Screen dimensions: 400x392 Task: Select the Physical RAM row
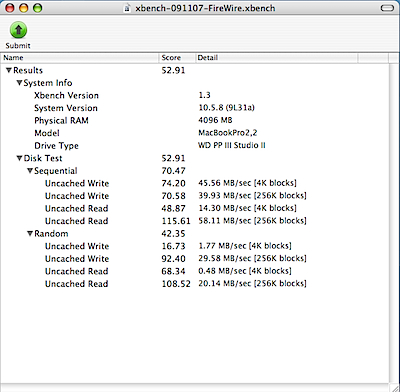coord(195,120)
